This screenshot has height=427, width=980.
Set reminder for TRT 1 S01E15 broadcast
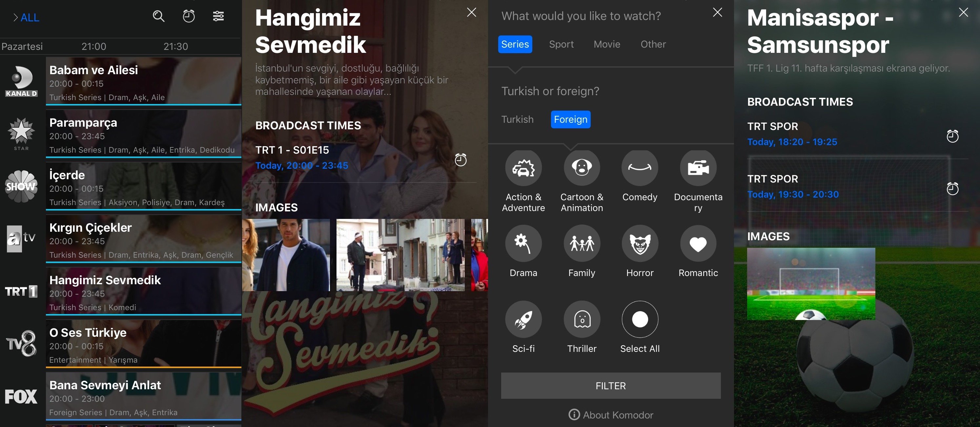coord(460,160)
